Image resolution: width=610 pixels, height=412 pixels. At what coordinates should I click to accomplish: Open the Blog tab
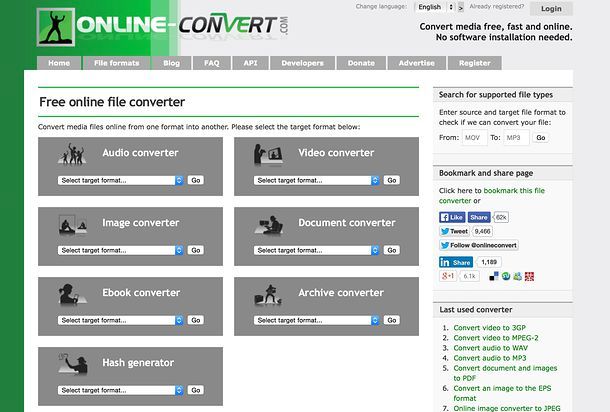172,63
